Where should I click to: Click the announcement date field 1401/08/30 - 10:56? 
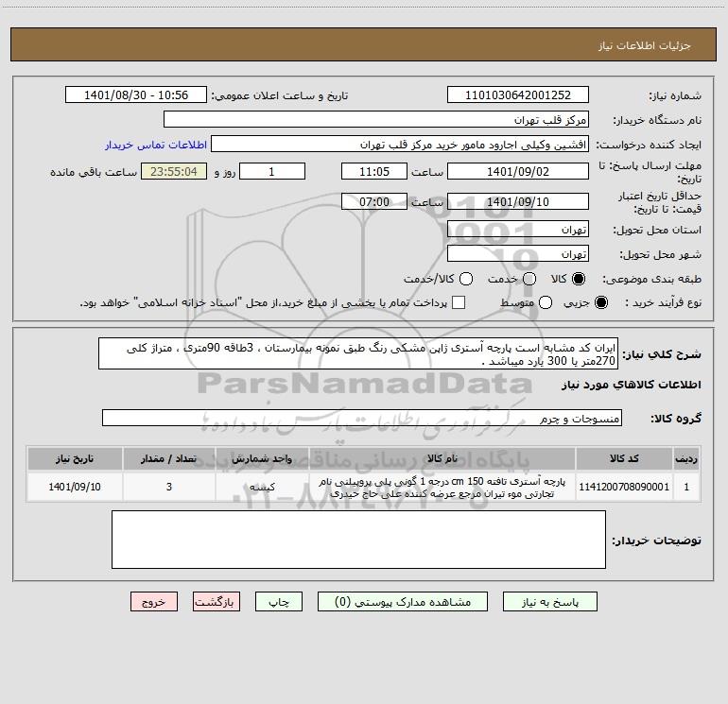136,95
